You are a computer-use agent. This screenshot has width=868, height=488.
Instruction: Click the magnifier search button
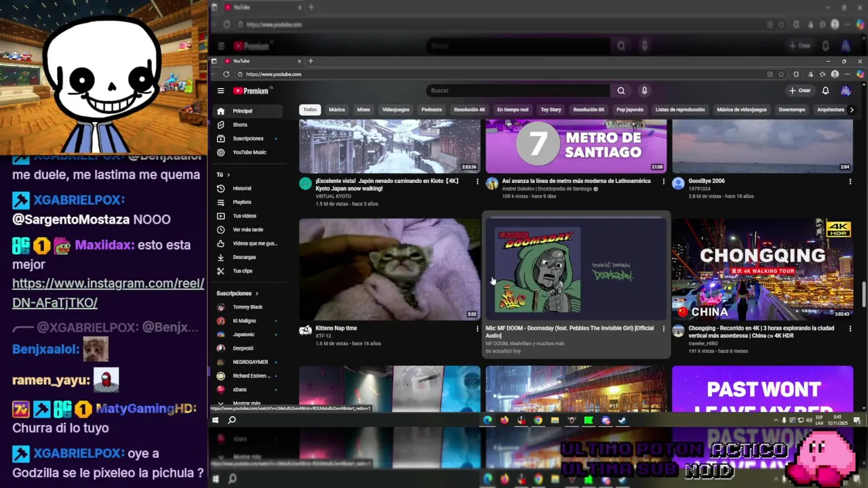620,91
